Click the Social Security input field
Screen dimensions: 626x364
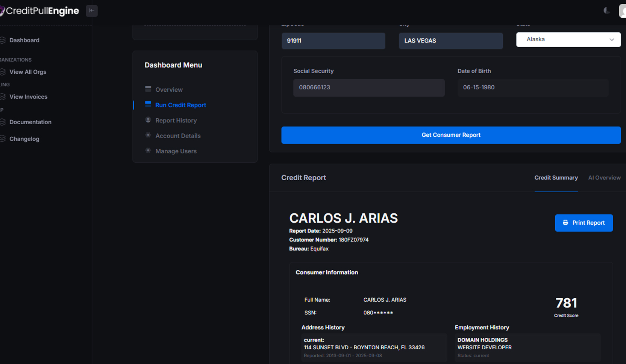(x=368, y=88)
